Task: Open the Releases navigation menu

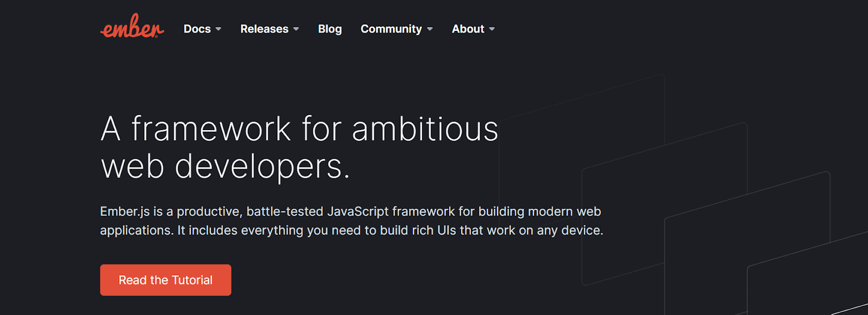Action: coord(270,29)
